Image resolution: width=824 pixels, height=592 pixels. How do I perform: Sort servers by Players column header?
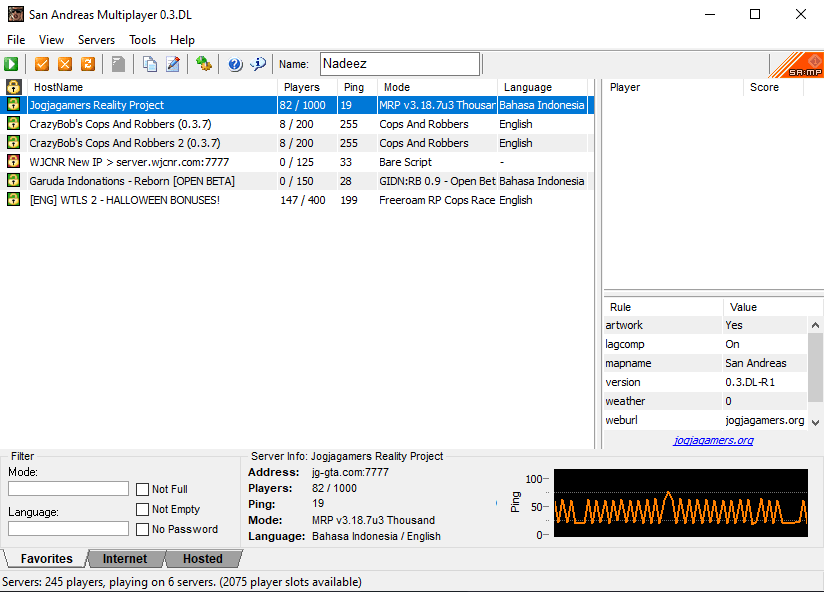[307, 87]
